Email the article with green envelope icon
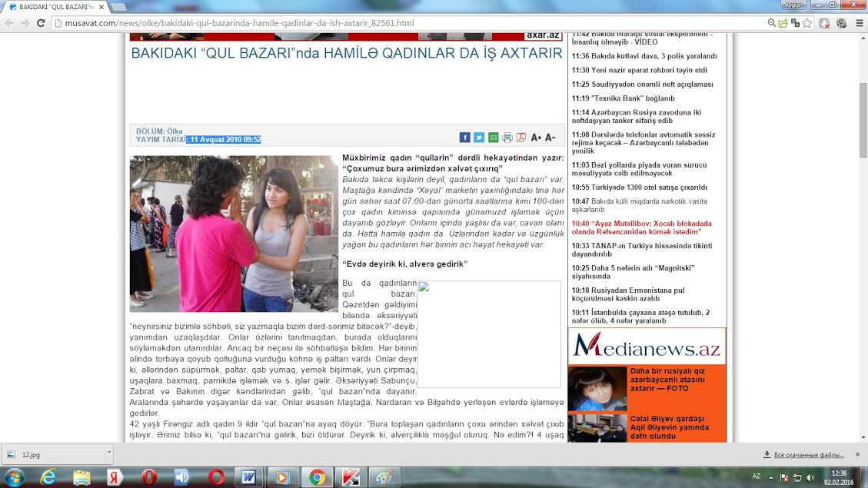This screenshot has height=488, width=868. click(493, 138)
